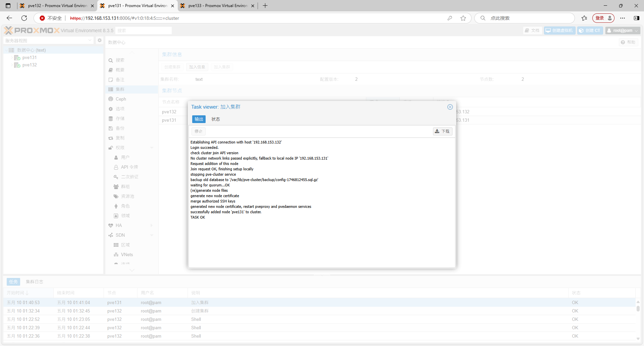
Task: Sort by the 开始时间 column header
Action: point(28,293)
